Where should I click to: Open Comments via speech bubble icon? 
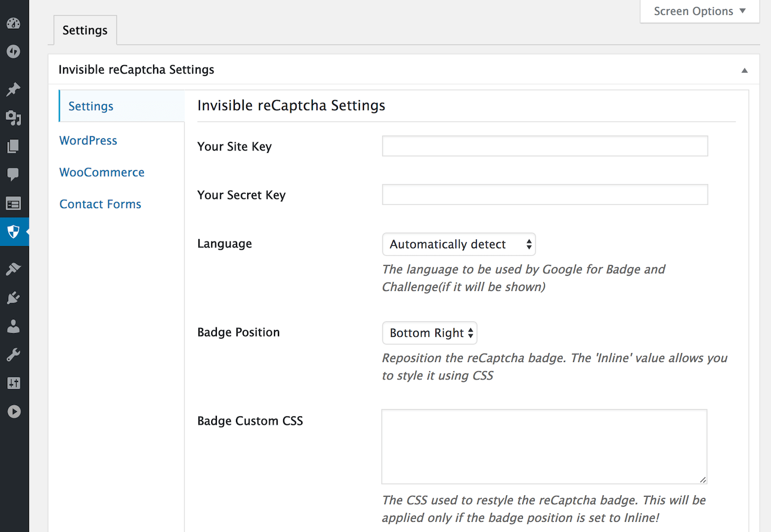pos(13,175)
